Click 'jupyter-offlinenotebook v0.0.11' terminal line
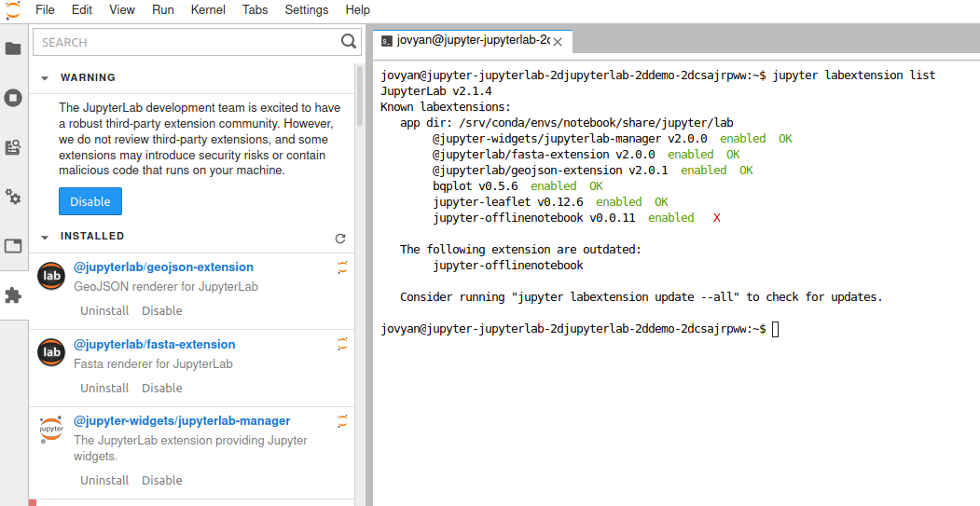 (533, 218)
